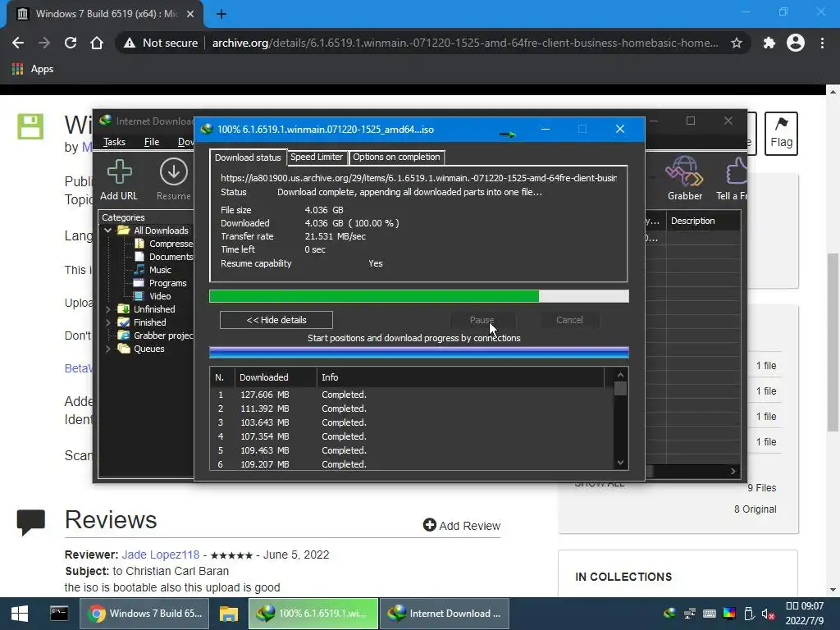The image size is (840, 630).
Task: Click the Description column header in IDM list
Action: [x=703, y=221]
